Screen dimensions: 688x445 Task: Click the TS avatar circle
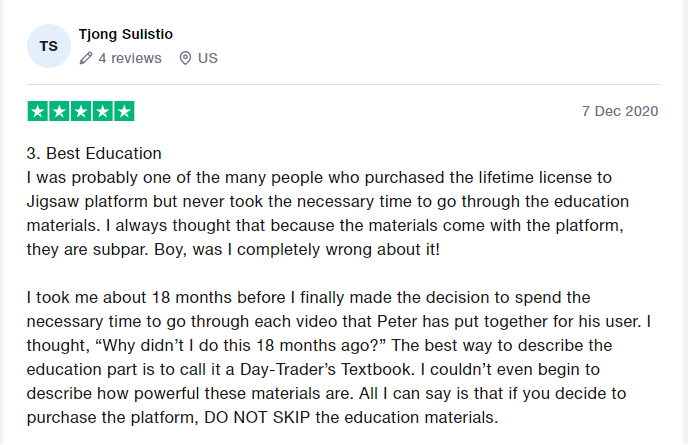[x=49, y=46]
